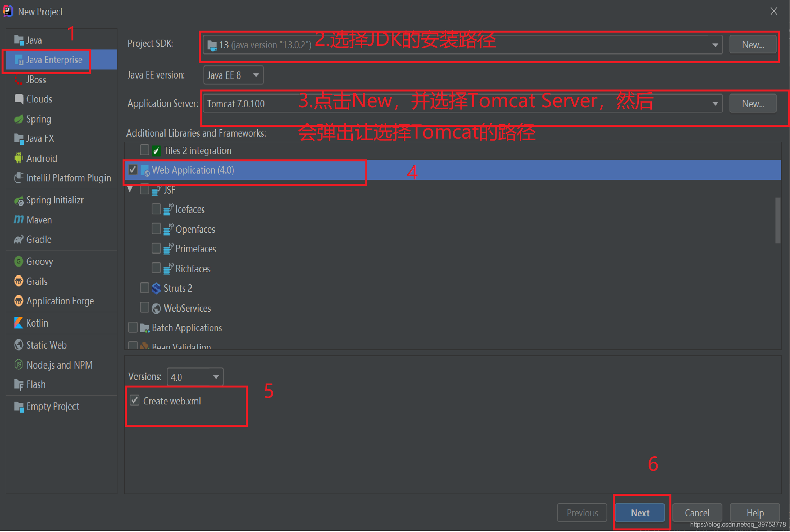Select the Empty Project folder icon
The width and height of the screenshot is (790, 532).
pyautogui.click(x=19, y=407)
